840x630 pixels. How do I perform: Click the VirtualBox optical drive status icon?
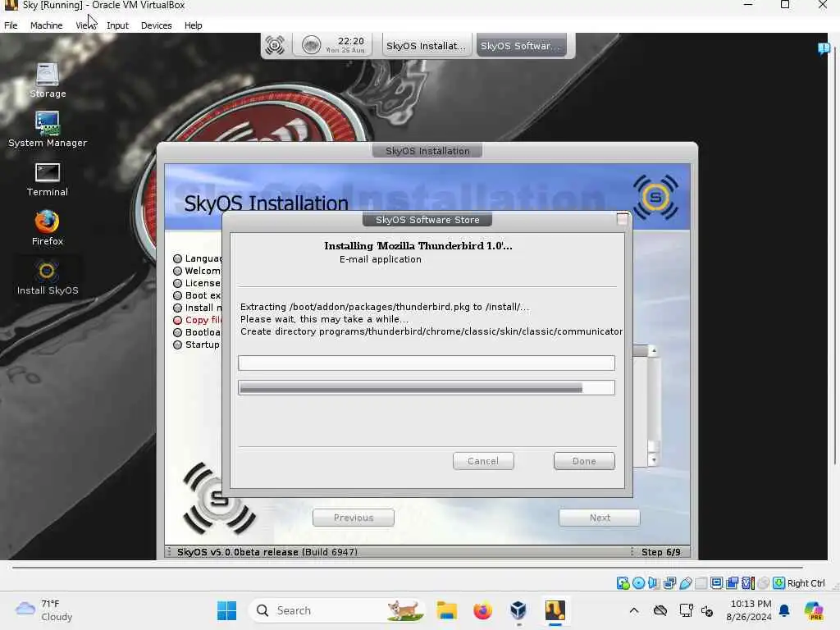[638, 583]
